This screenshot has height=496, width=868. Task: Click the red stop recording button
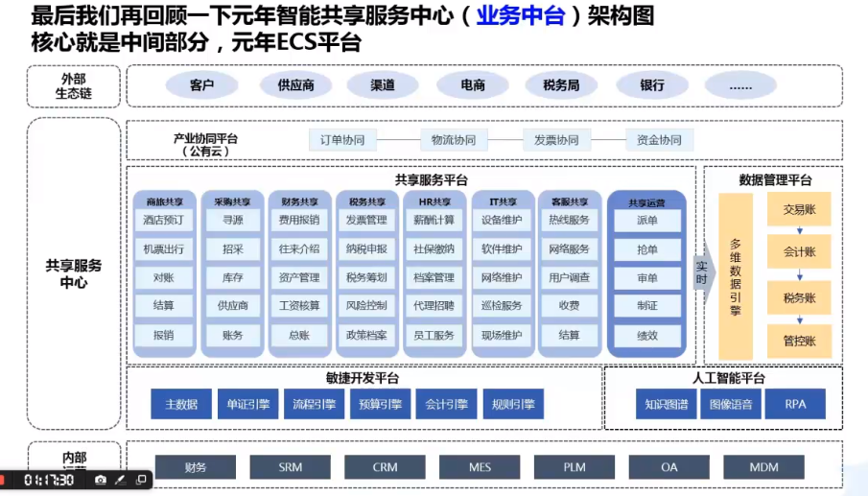[2, 480]
